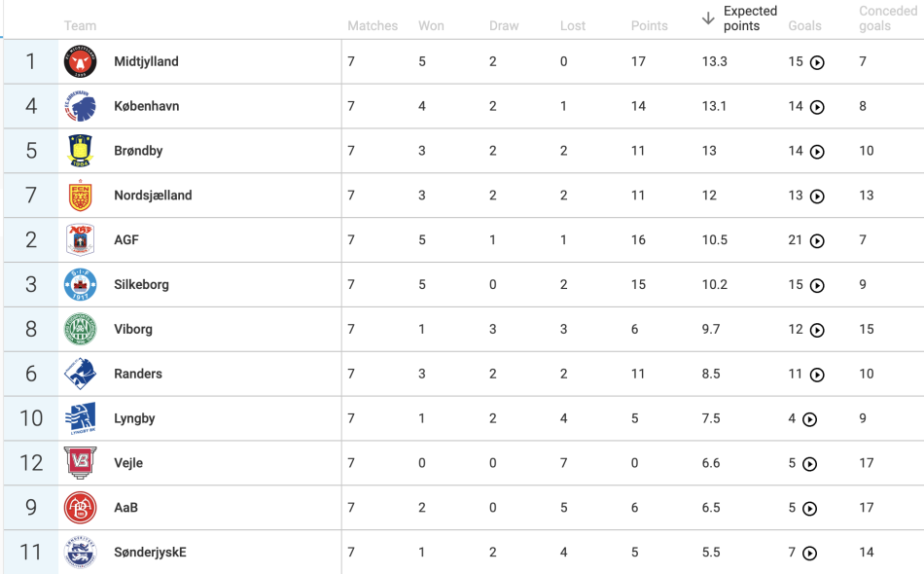Click the Brøndby team badge
This screenshot has height=574, width=924.
pos(80,151)
